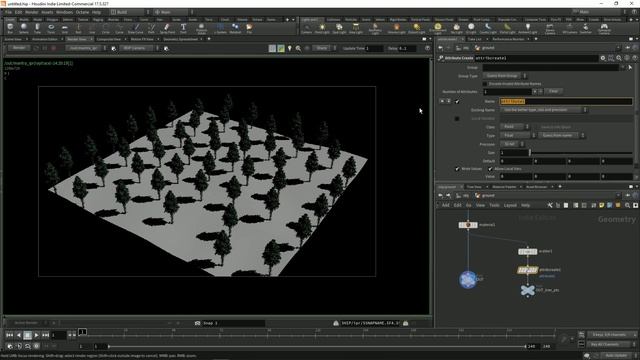Screen dimensions: 640x360
Task: Click the Render button
Action: (19, 48)
